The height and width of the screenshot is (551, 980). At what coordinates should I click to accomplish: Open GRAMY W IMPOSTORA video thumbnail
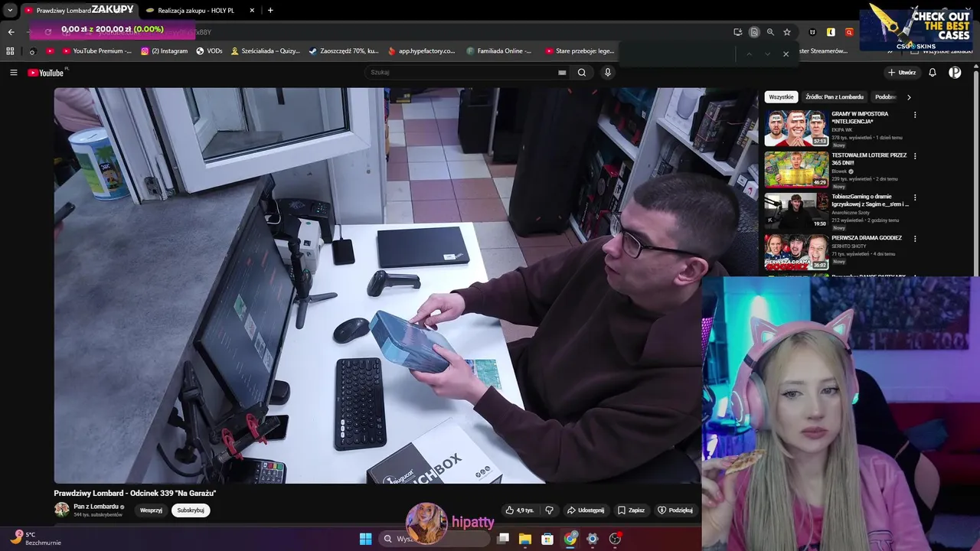point(796,128)
